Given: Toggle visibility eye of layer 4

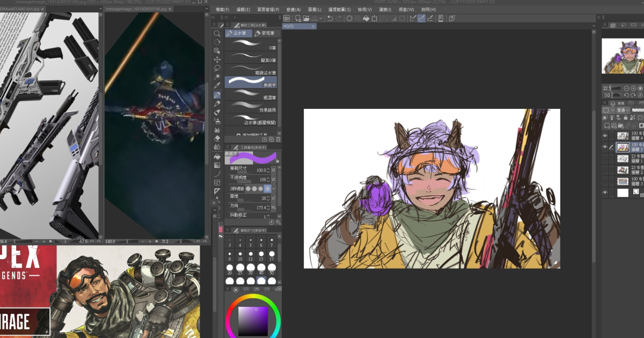Looking at the screenshot, I should 605,136.
